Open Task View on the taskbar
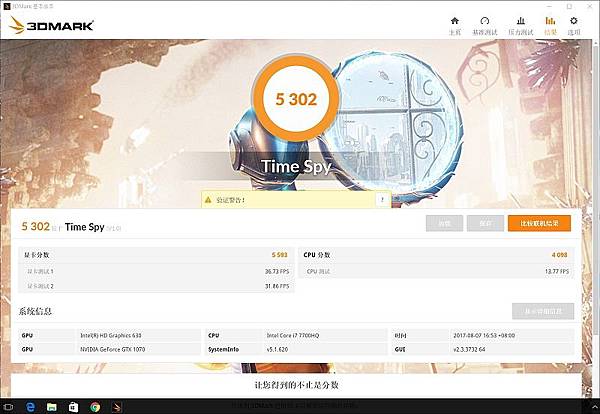Screen dimensions: 600x414 click(x=8, y=407)
